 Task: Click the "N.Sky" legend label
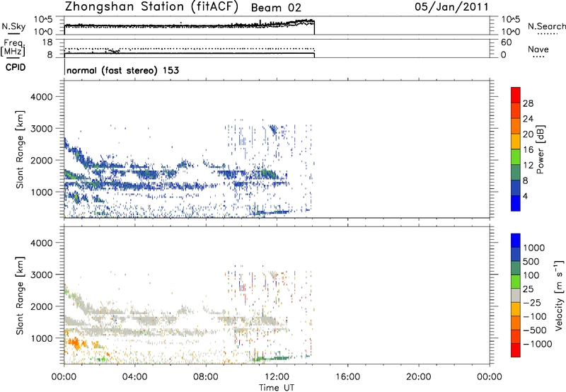tap(13, 26)
